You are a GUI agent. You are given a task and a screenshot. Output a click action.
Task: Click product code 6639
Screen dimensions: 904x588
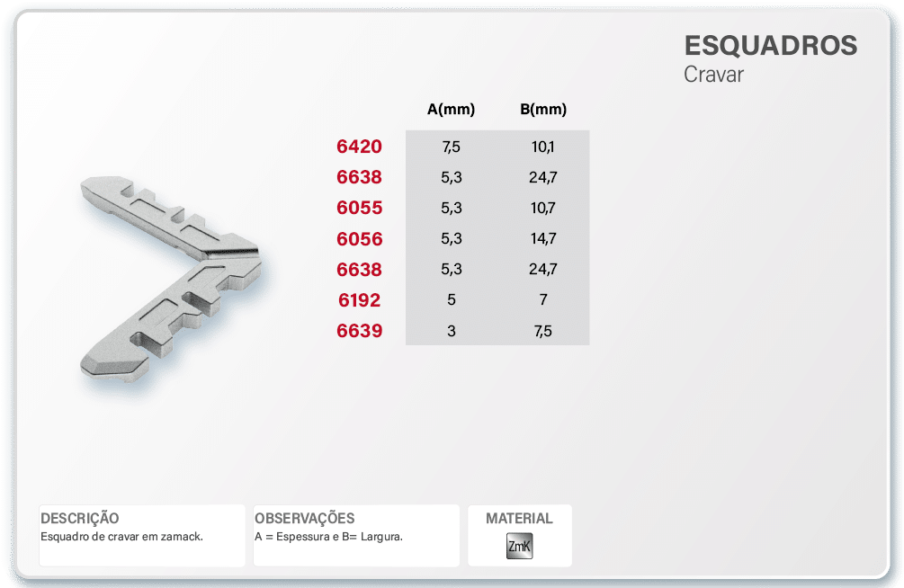(359, 331)
